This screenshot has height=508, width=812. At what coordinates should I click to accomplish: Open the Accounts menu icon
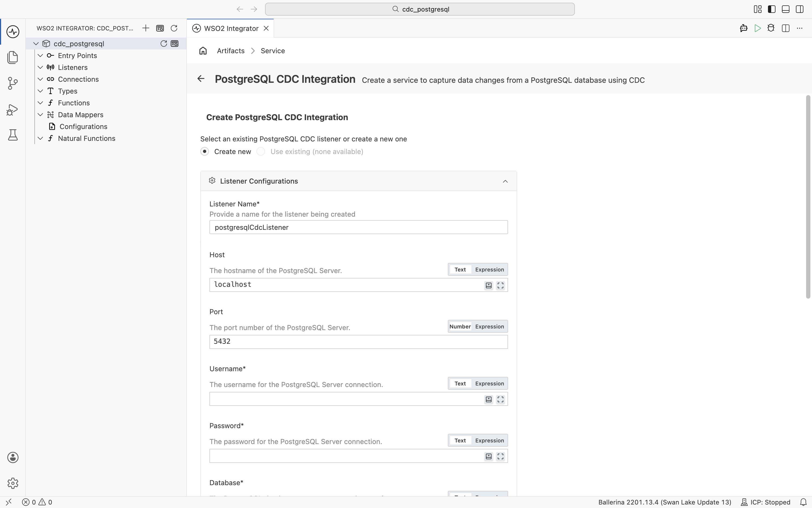tap(13, 457)
